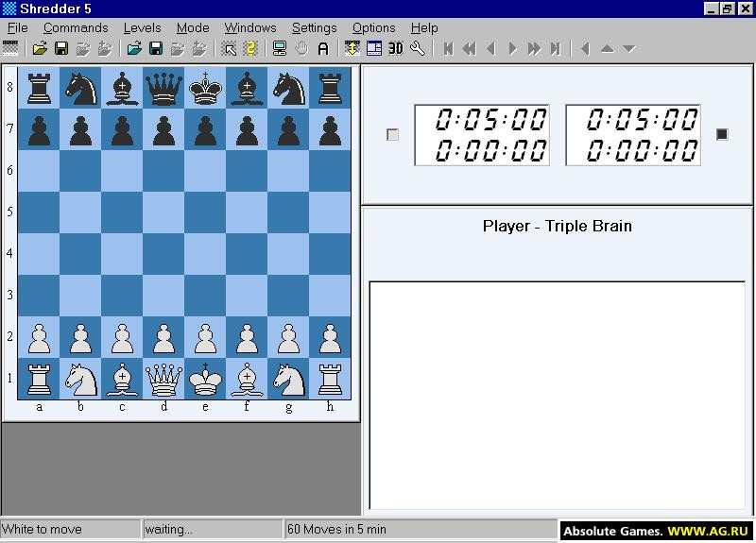Open using the teal folder icon

point(134,49)
